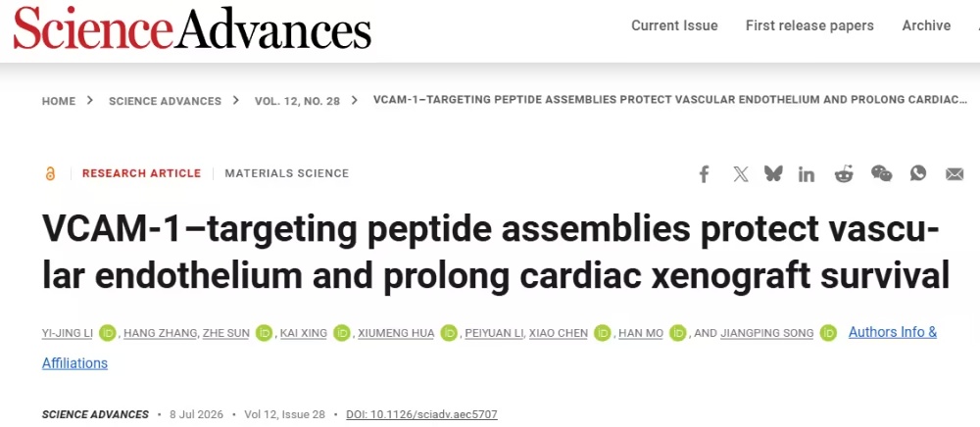This screenshot has height=427, width=980.
Task: Open First release papers menu item
Action: point(809,25)
